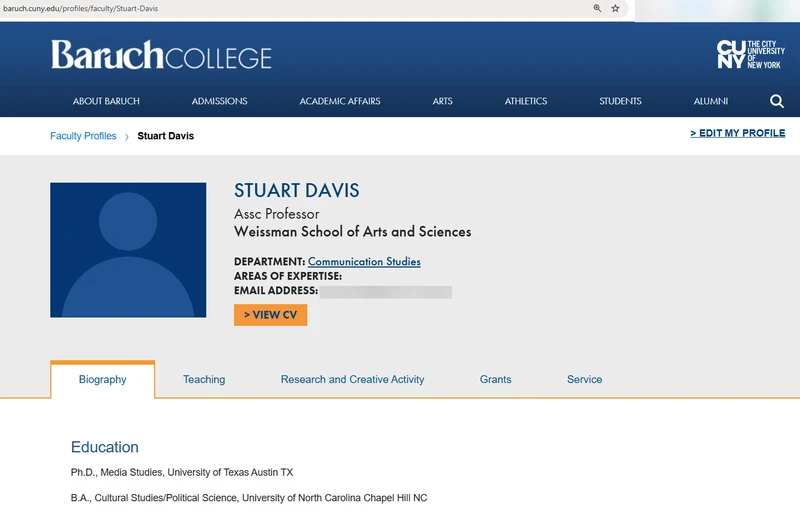Viewport: 800px width, 524px height.
Task: Bookmark this page with the star icon
Action: pyautogui.click(x=615, y=8)
